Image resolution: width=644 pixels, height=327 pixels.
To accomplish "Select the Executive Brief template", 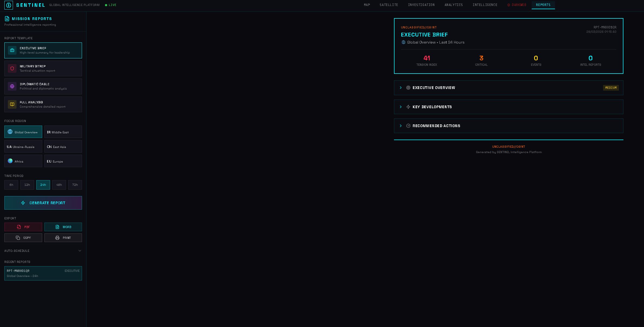I will tap(43, 50).
